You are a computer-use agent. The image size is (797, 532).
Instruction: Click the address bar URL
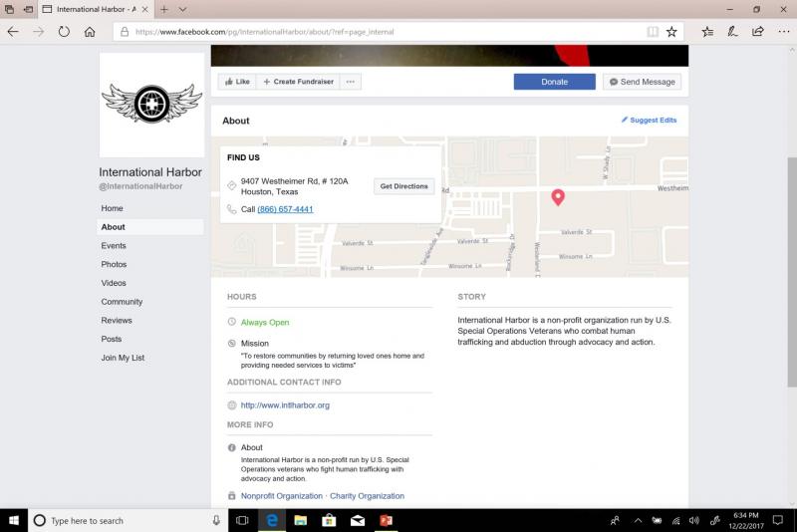264,32
